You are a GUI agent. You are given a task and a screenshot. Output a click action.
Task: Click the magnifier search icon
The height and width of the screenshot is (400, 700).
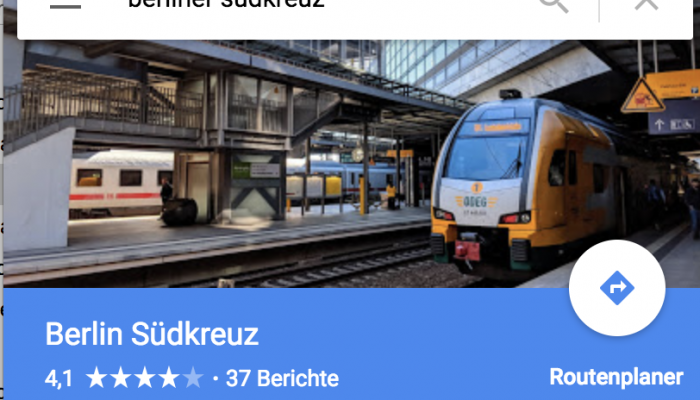[554, 4]
